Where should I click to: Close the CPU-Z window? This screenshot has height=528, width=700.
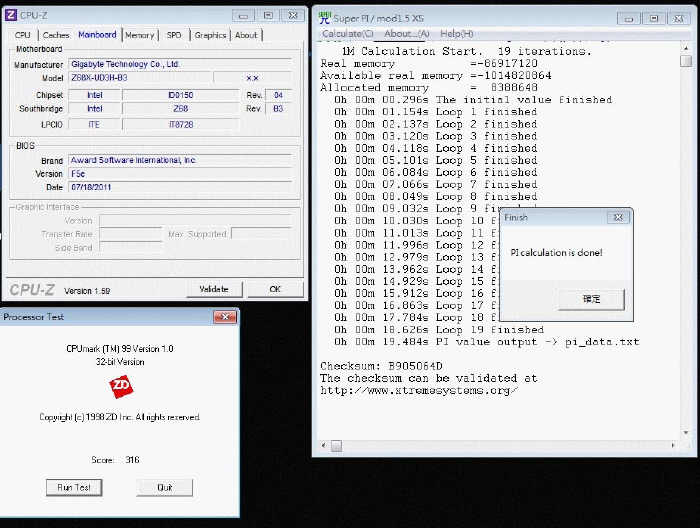(293, 16)
